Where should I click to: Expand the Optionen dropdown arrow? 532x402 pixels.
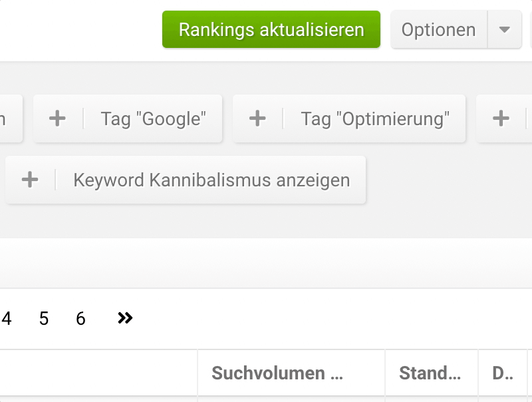click(504, 30)
